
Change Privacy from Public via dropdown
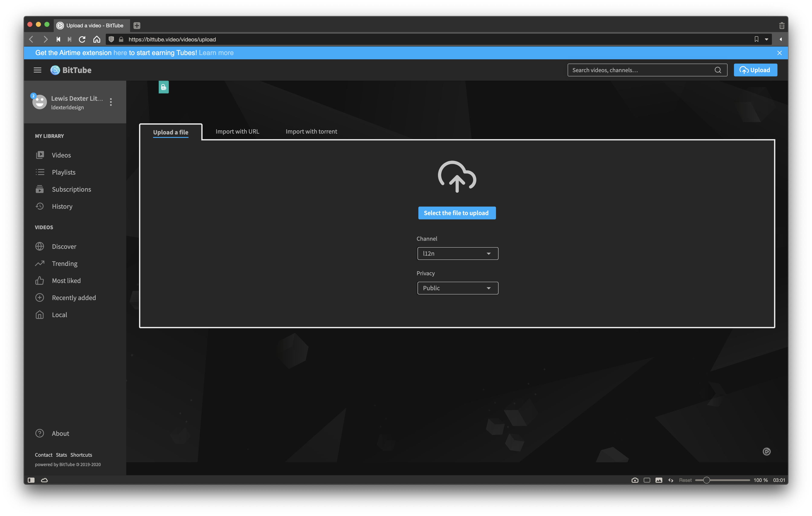457,288
